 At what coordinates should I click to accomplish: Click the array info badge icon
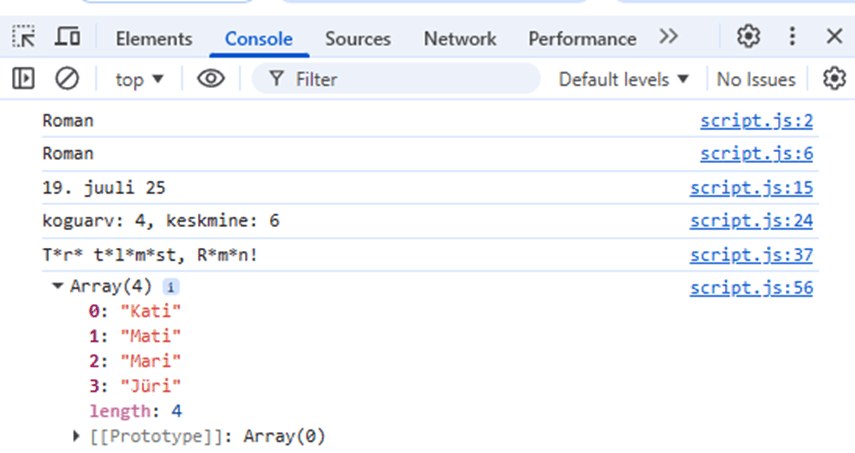[171, 287]
